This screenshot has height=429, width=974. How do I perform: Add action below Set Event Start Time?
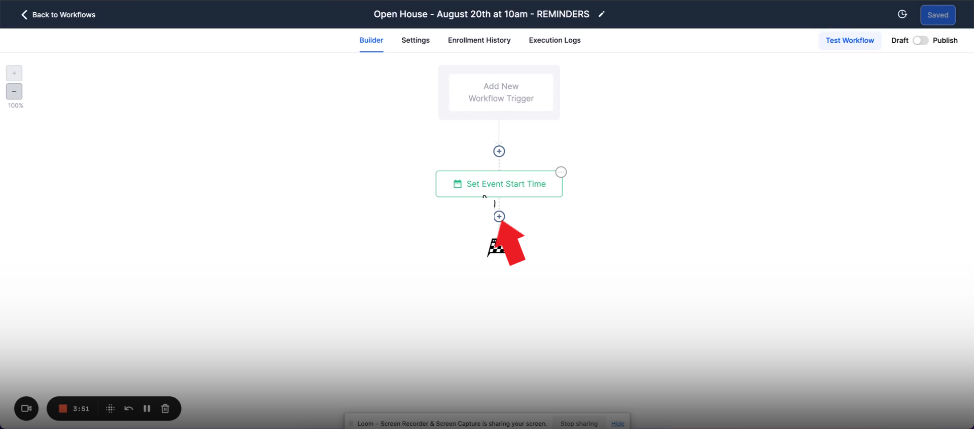pyautogui.click(x=499, y=216)
